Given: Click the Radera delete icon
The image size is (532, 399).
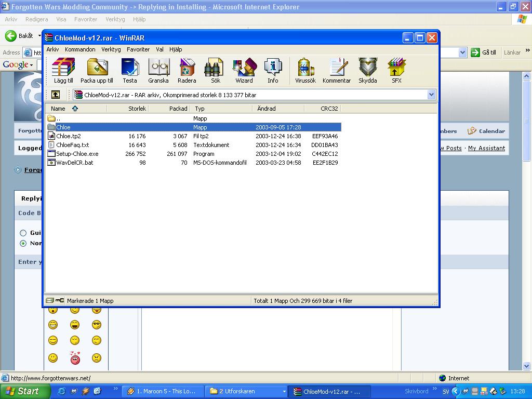Looking at the screenshot, I should (x=187, y=71).
